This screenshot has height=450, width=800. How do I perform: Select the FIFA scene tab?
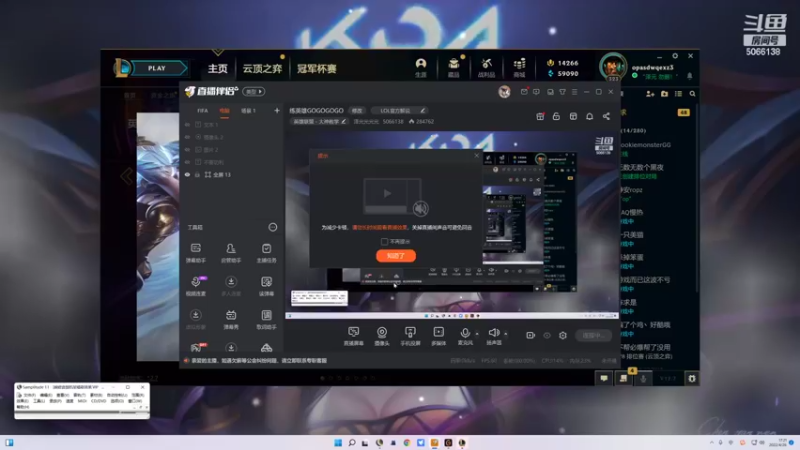tap(203, 111)
